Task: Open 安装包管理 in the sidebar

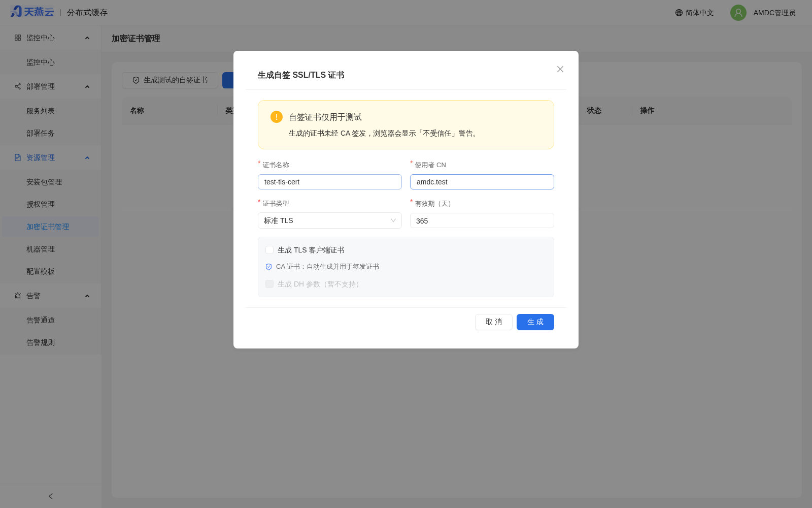Action: (51, 182)
